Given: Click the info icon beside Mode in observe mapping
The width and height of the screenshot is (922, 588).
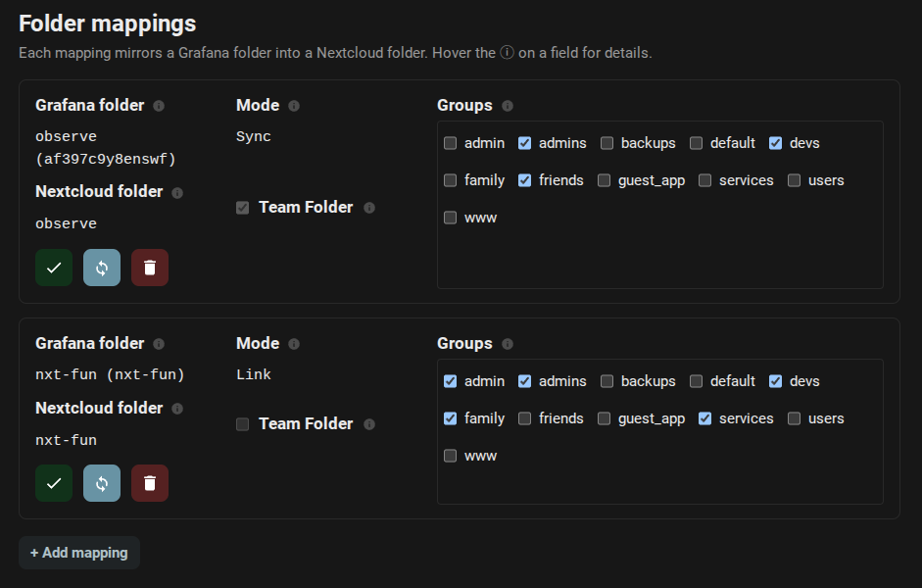Looking at the screenshot, I should 294,106.
